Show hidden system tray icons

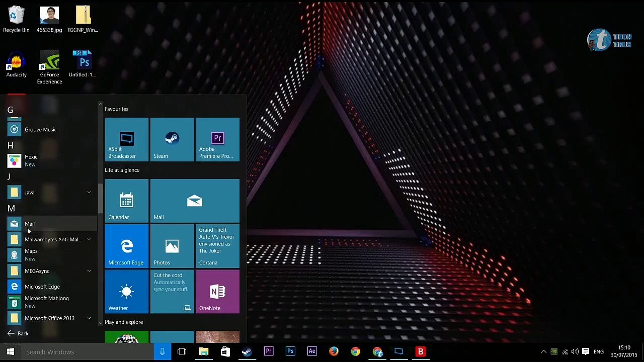[543, 352]
